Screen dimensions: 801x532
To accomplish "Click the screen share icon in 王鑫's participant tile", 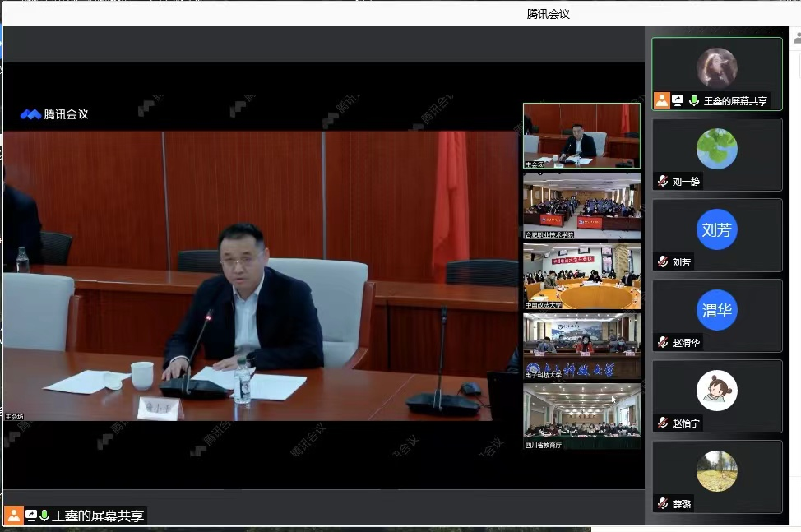I will [x=678, y=100].
